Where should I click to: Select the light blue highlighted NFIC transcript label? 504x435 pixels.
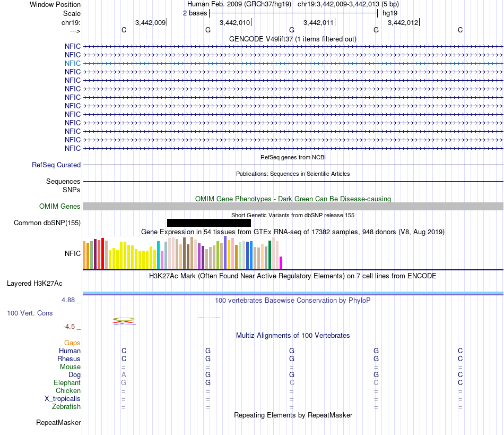tap(73, 63)
